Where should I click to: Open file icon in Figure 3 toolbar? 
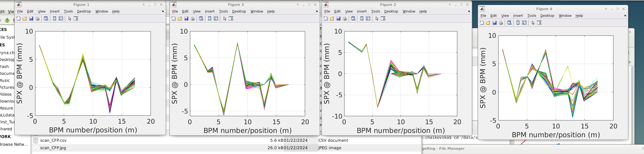[x=180, y=19]
